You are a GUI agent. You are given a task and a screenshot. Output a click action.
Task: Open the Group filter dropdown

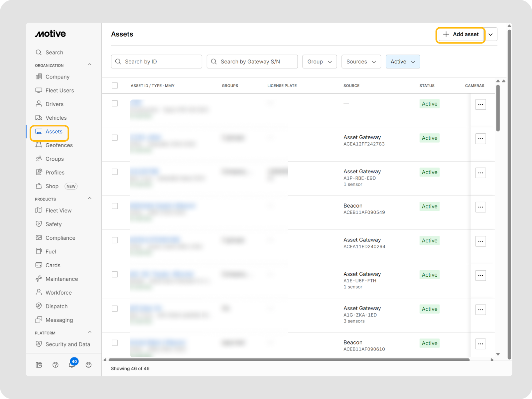pos(320,62)
